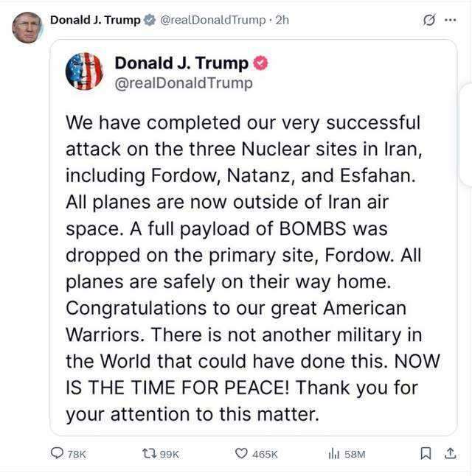Viewport: 472px width, 476px height.
Task: Click the Grok icon beside the more menu
Action: 429,20
